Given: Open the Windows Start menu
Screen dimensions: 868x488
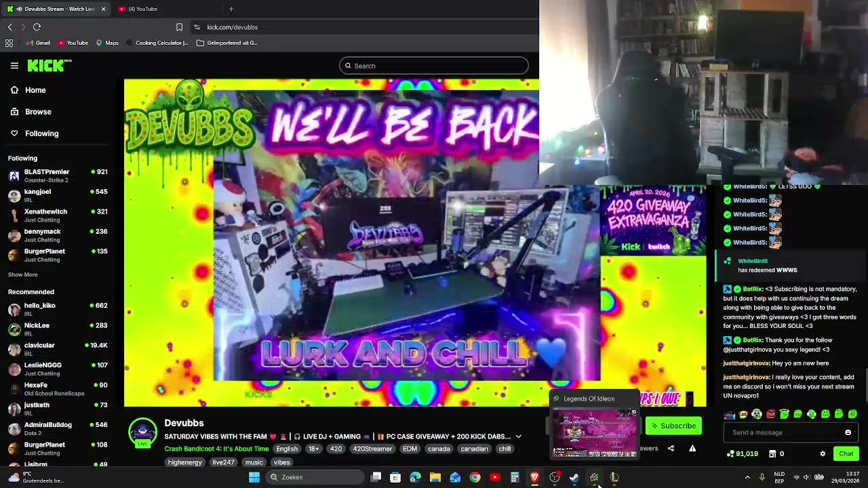Looking at the screenshot, I should [x=254, y=477].
